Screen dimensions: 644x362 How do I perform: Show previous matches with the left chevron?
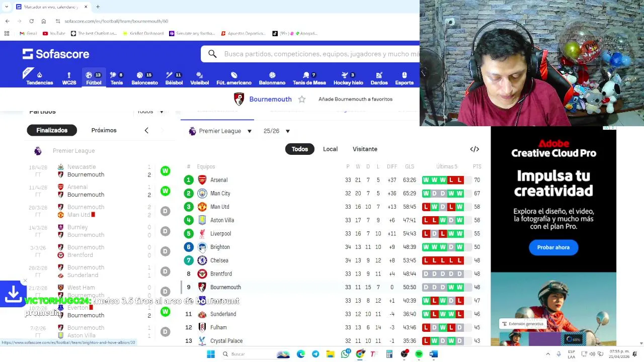coord(146,130)
